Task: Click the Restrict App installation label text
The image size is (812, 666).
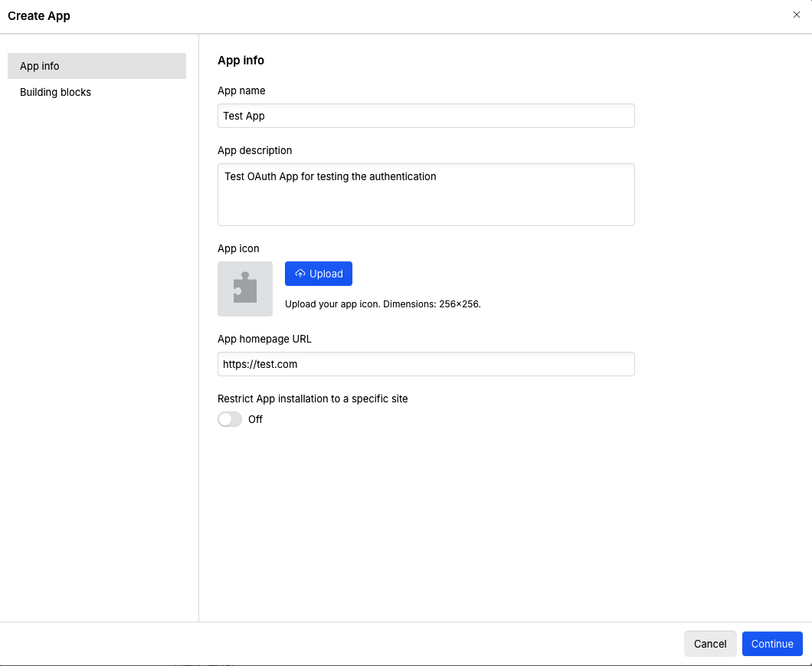Action: (313, 399)
